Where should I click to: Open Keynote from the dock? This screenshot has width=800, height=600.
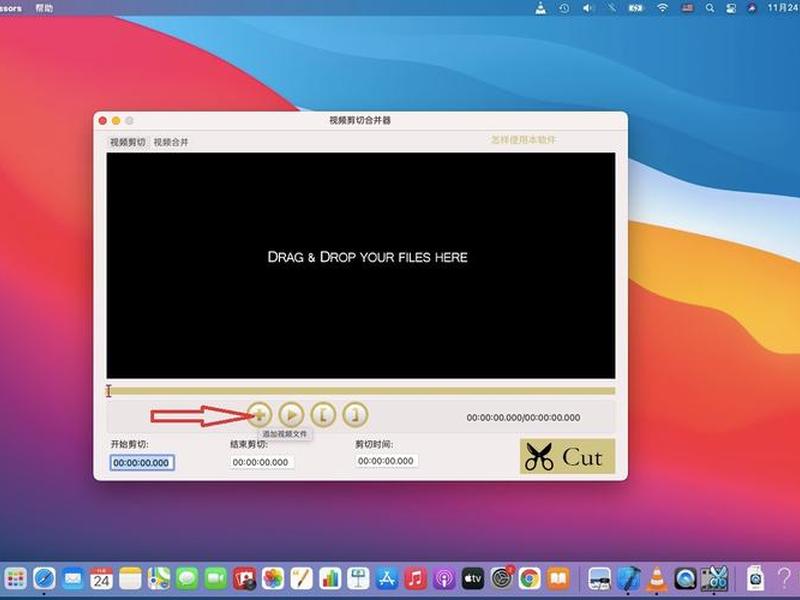[x=359, y=579]
